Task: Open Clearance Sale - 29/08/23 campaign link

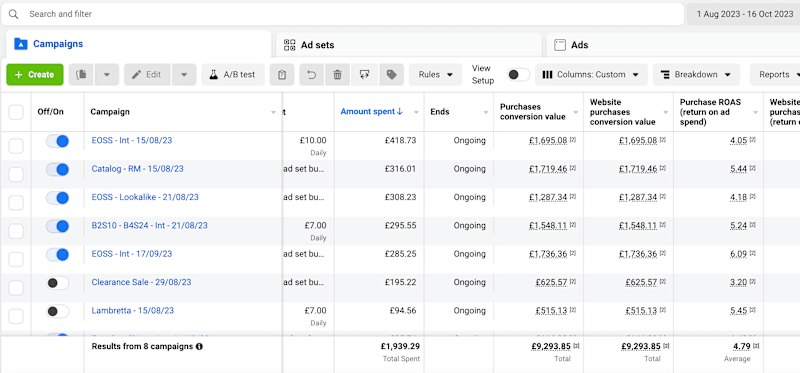Action: 141,282
